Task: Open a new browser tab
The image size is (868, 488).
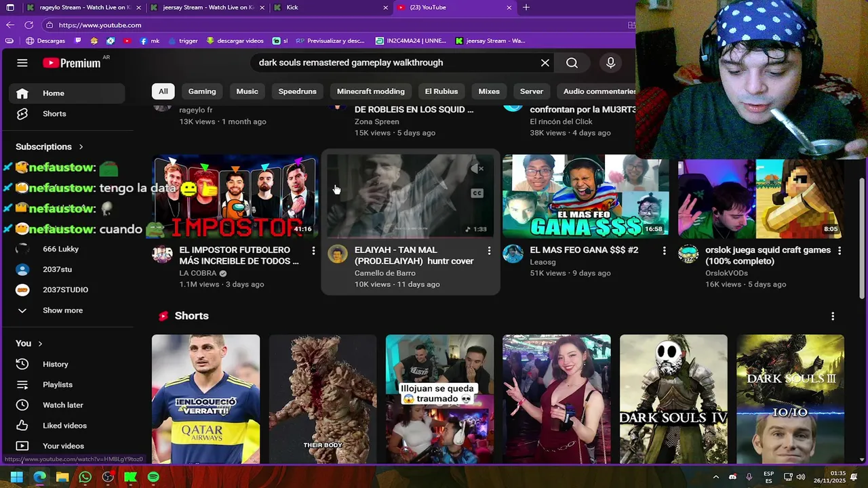Action: click(x=526, y=7)
